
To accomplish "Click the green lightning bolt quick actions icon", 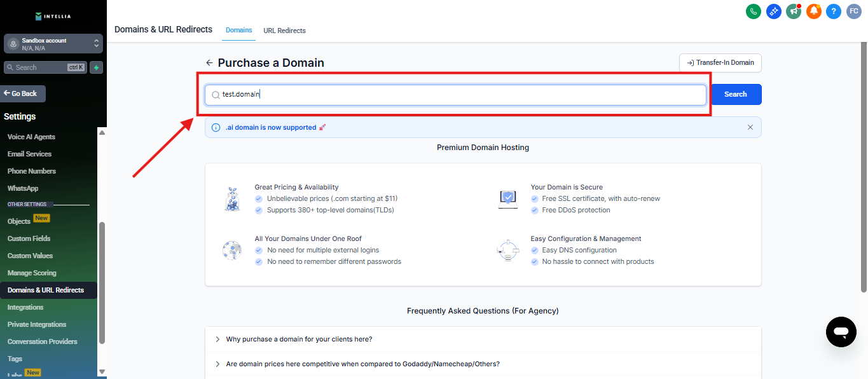I will click(x=96, y=67).
